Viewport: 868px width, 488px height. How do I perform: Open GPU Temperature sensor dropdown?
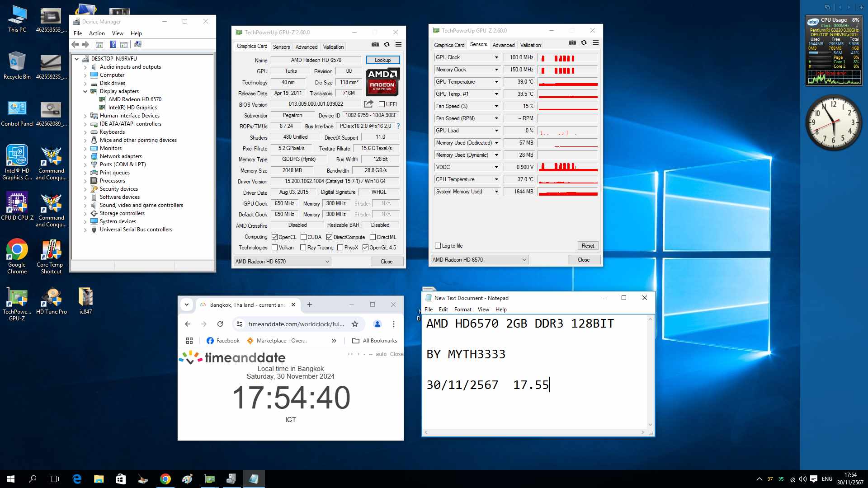point(496,82)
